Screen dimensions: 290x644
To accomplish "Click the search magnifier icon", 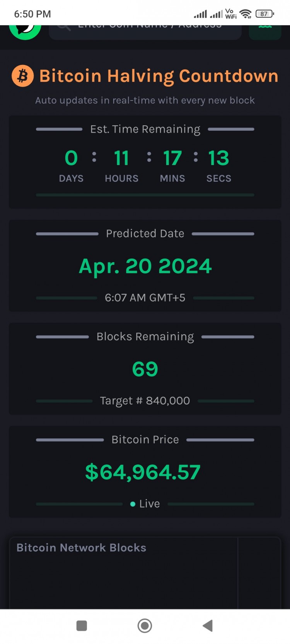I will [64, 27].
